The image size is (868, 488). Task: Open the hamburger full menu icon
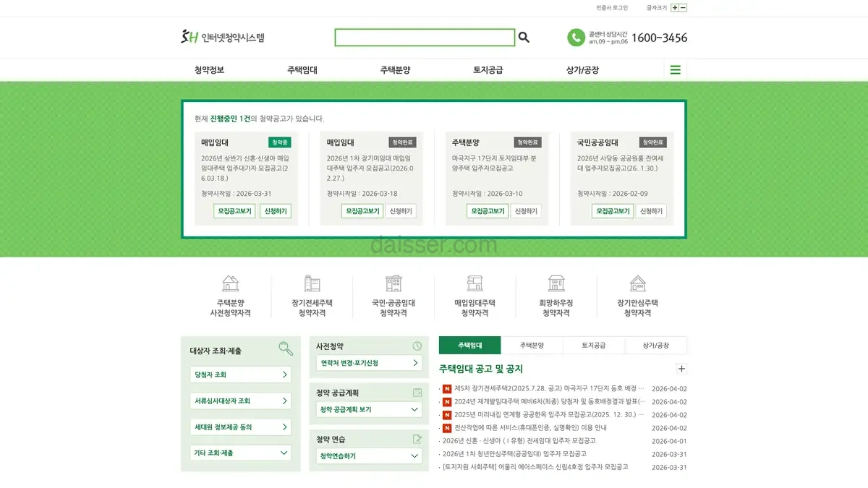[x=675, y=70]
